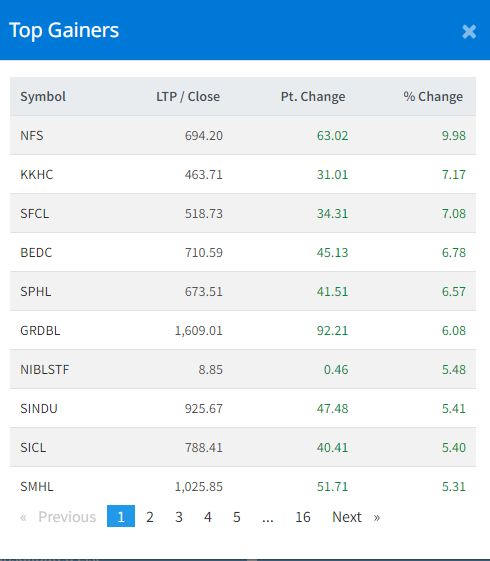The height and width of the screenshot is (561, 490).
Task: Jump to page 5
Action: [237, 517]
